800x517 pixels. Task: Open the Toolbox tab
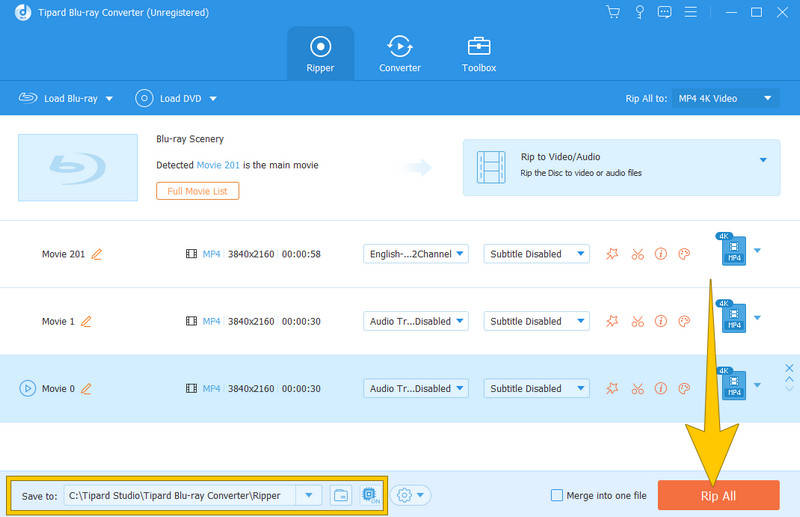point(479,54)
